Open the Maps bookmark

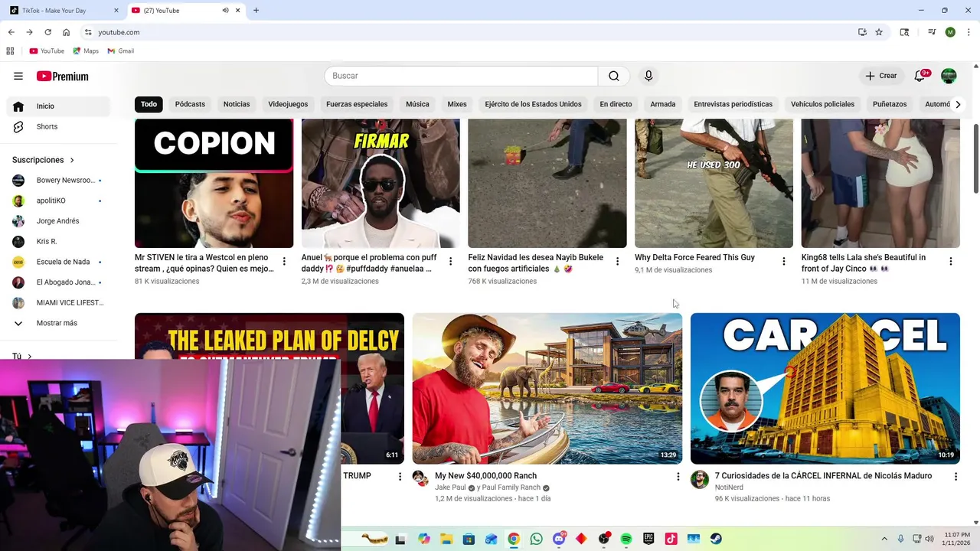(86, 51)
